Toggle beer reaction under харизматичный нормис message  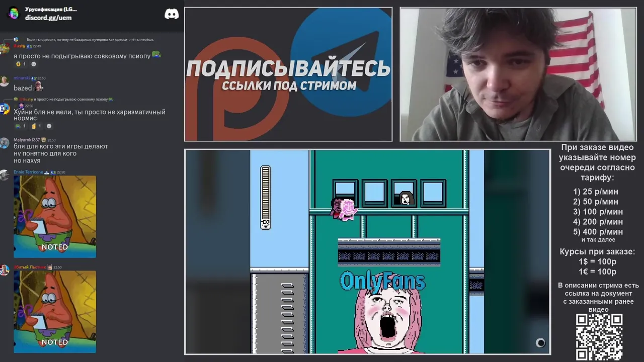point(36,126)
